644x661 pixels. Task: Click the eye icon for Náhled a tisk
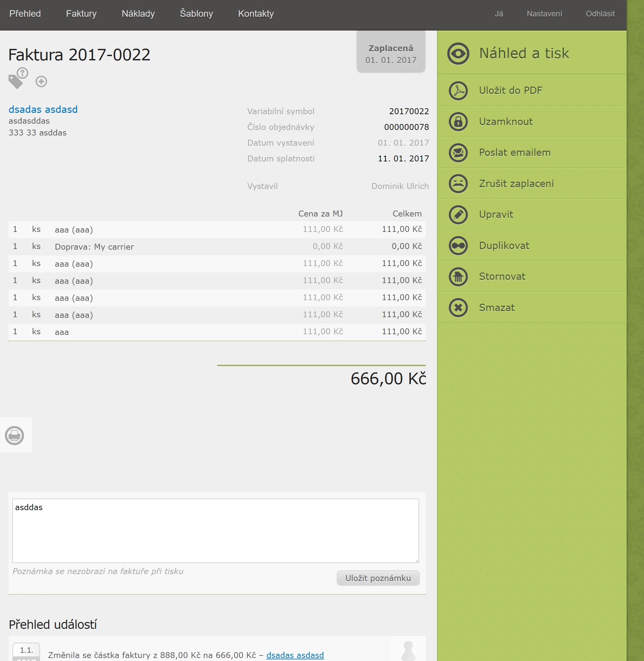pos(458,53)
